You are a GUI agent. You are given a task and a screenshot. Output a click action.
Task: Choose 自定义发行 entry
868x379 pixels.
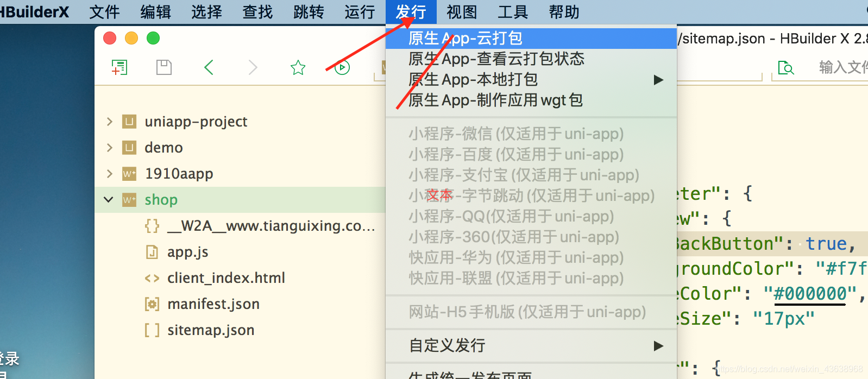point(531,345)
